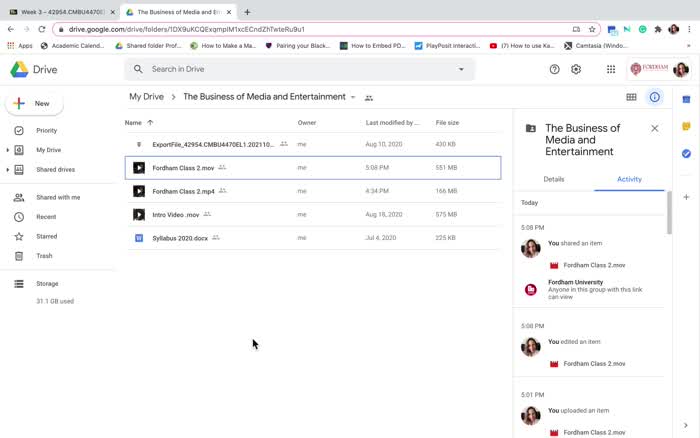Open Fordham Class 2.mov from shared activity
700x438 pixels.
[x=594, y=265]
